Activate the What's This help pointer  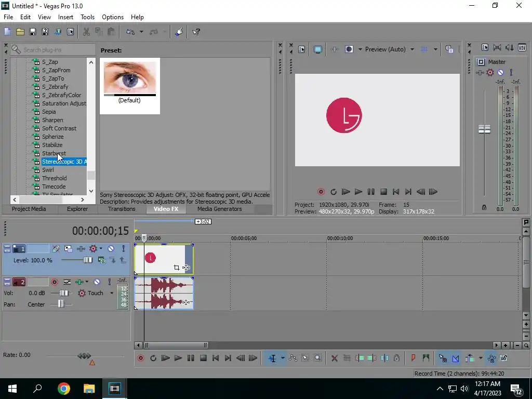[196, 32]
